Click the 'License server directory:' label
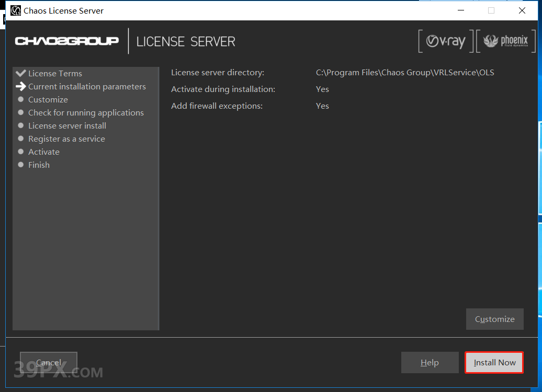The height and width of the screenshot is (392, 542). (x=218, y=73)
